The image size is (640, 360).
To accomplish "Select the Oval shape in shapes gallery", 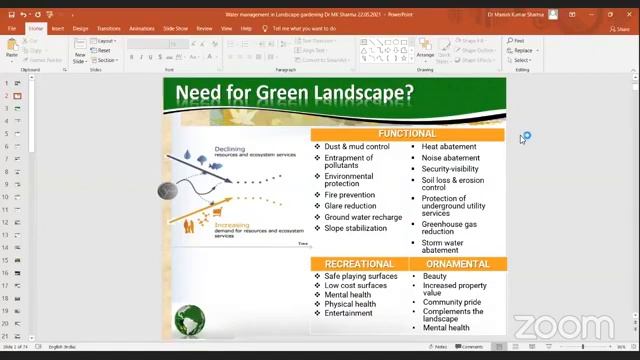I will point(396,42).
